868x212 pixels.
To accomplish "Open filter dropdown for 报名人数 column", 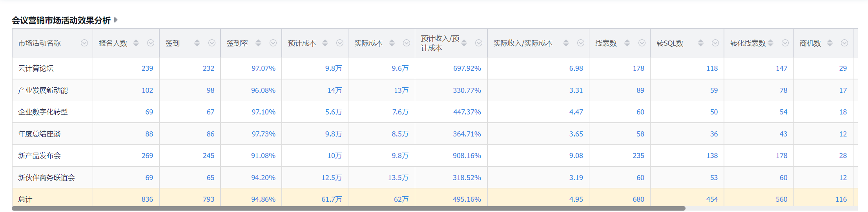I will click(x=151, y=43).
